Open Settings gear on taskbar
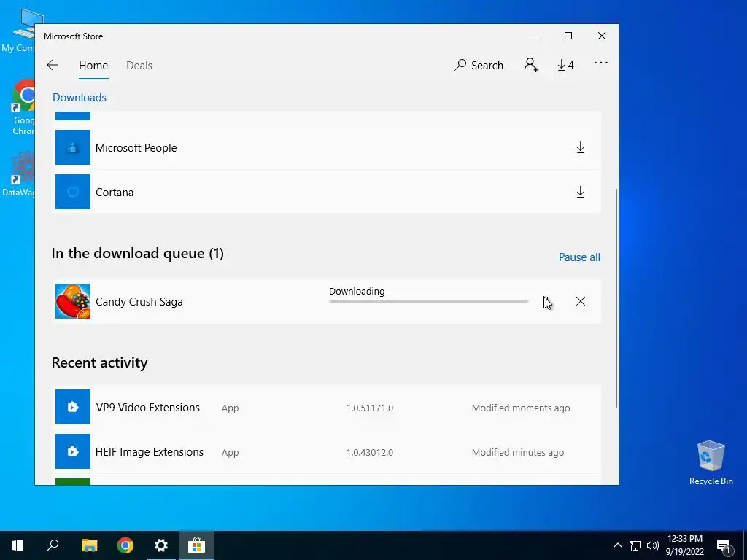Image resolution: width=747 pixels, height=560 pixels. point(161,545)
